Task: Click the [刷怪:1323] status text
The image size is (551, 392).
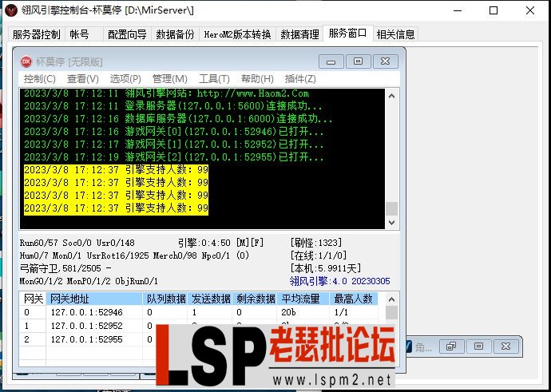Action: (x=316, y=243)
